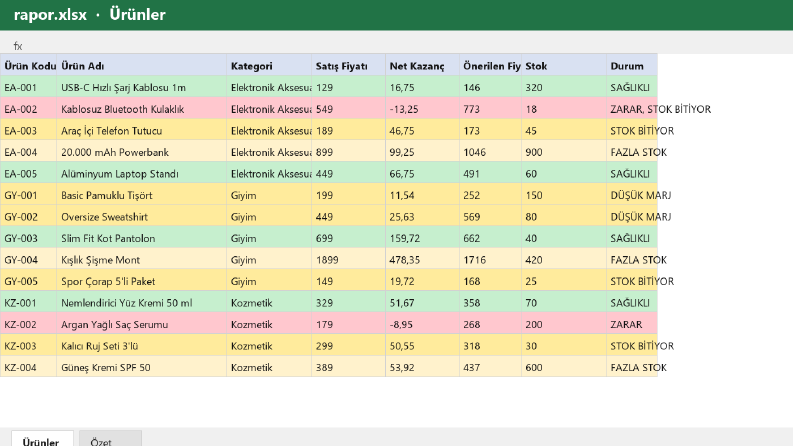793x446 pixels.
Task: Click cell with code EA-001
Action: click(x=28, y=87)
